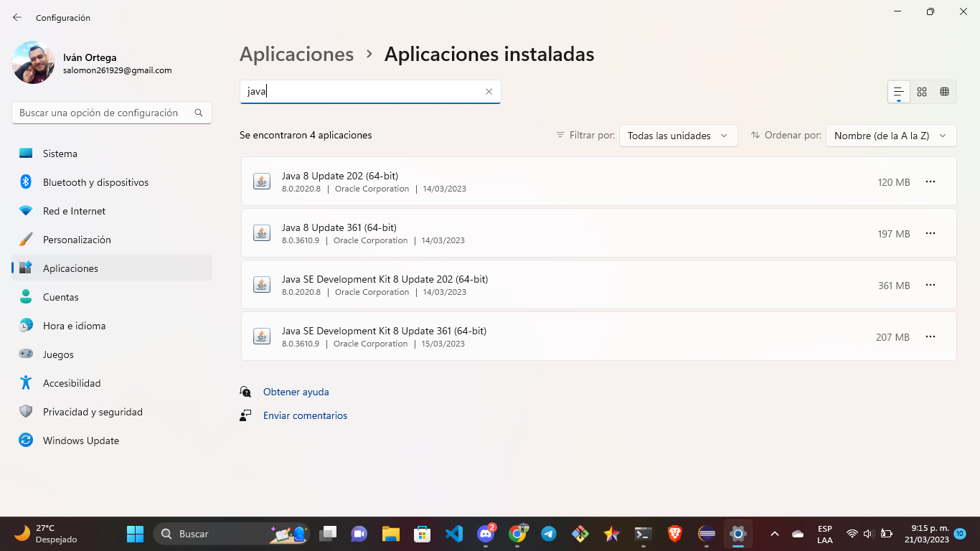Click the Java icon of Java 8 Update 361
The height and width of the screenshot is (551, 980).
coord(262,233)
